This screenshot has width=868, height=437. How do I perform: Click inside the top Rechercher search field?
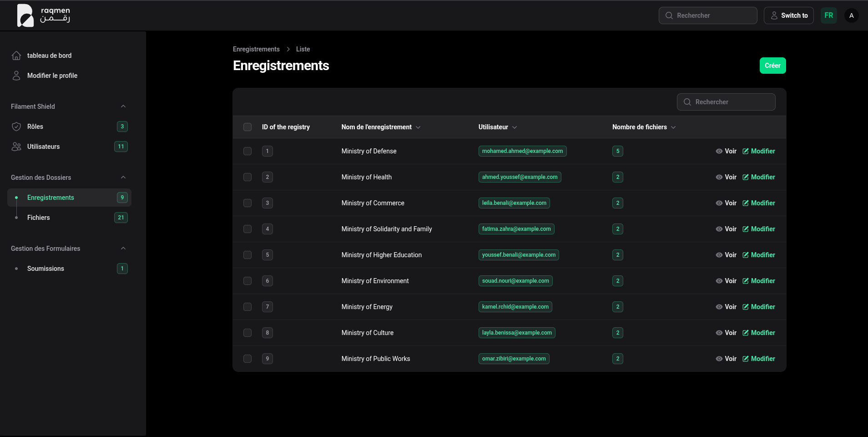708,15
